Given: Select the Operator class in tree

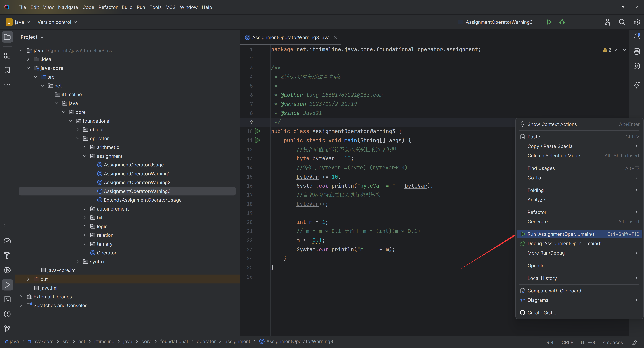Looking at the screenshot, I should [x=106, y=253].
